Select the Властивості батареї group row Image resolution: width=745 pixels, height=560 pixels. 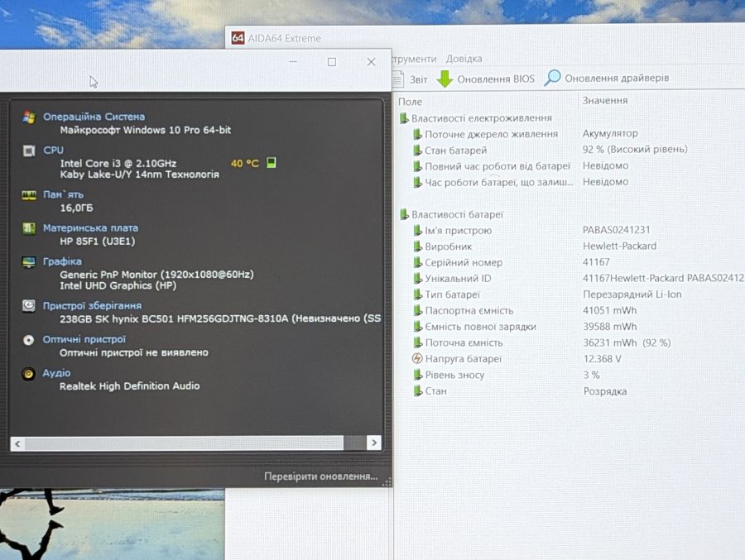(451, 215)
